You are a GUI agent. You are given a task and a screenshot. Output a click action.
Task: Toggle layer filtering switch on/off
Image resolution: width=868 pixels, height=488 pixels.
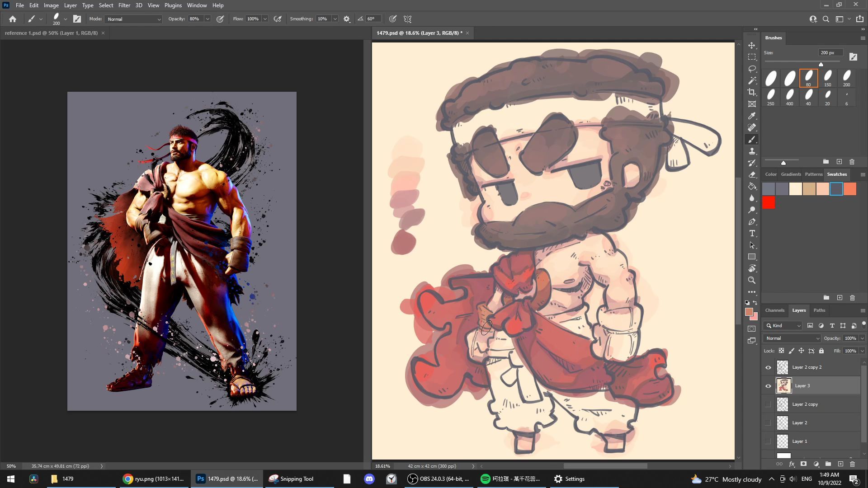[863, 324]
